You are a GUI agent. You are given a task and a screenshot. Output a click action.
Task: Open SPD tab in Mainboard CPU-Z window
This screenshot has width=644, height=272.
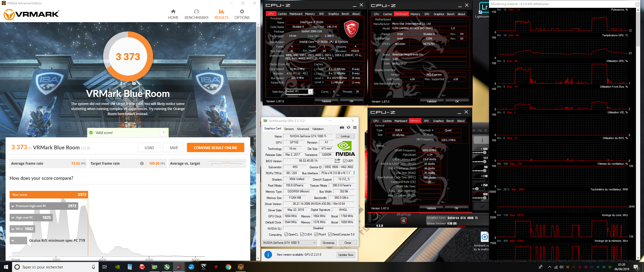tap(427, 14)
